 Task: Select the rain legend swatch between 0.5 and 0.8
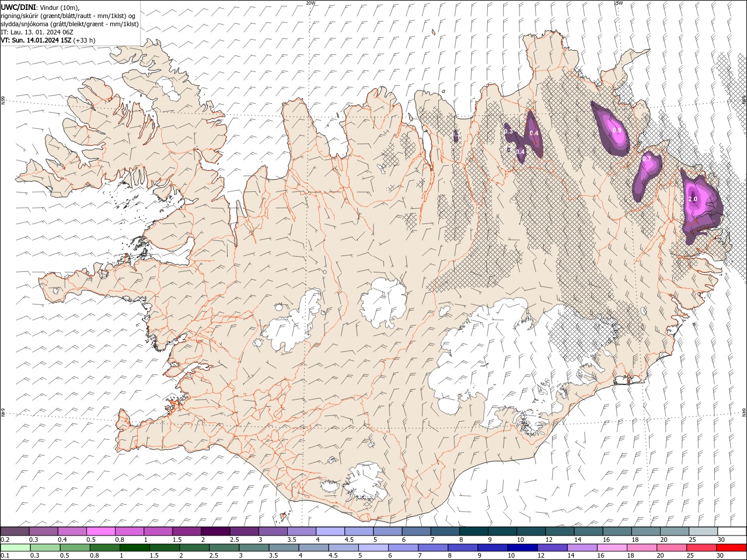pos(75,548)
